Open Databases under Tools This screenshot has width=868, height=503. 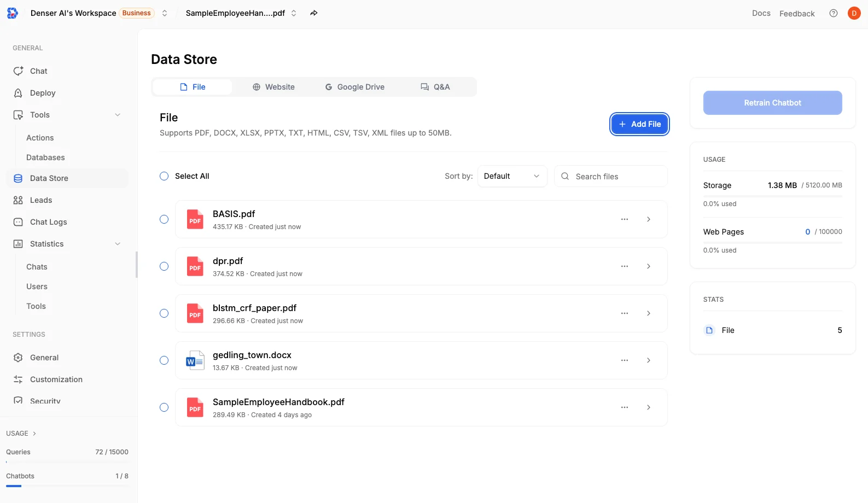(45, 157)
